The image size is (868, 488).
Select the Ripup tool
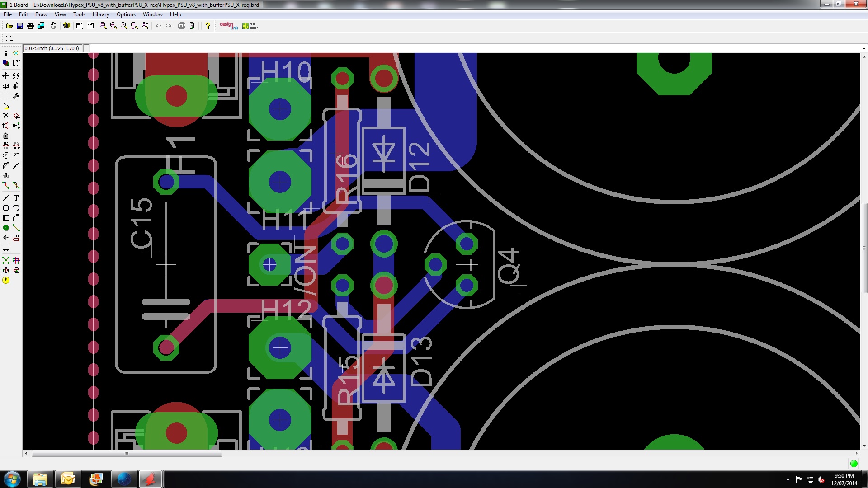pyautogui.click(x=16, y=185)
